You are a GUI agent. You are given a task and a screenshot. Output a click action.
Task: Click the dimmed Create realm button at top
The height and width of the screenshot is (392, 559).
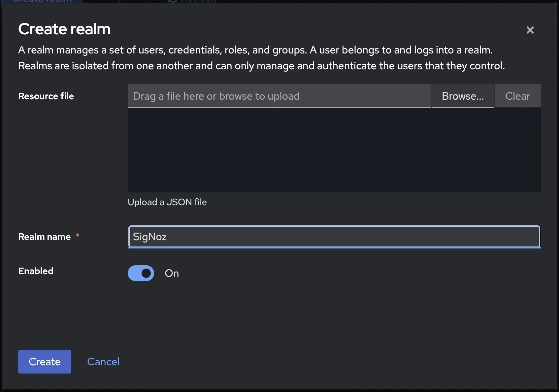pyautogui.click(x=42, y=1)
